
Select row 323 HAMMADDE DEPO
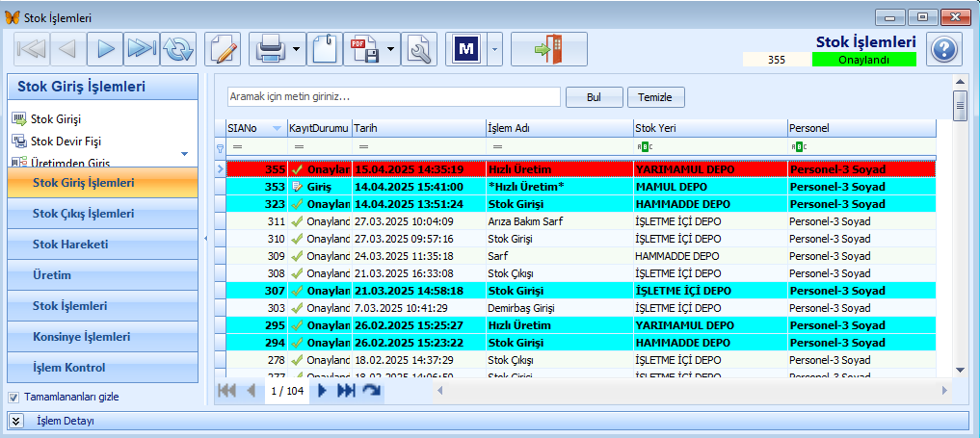click(x=581, y=204)
